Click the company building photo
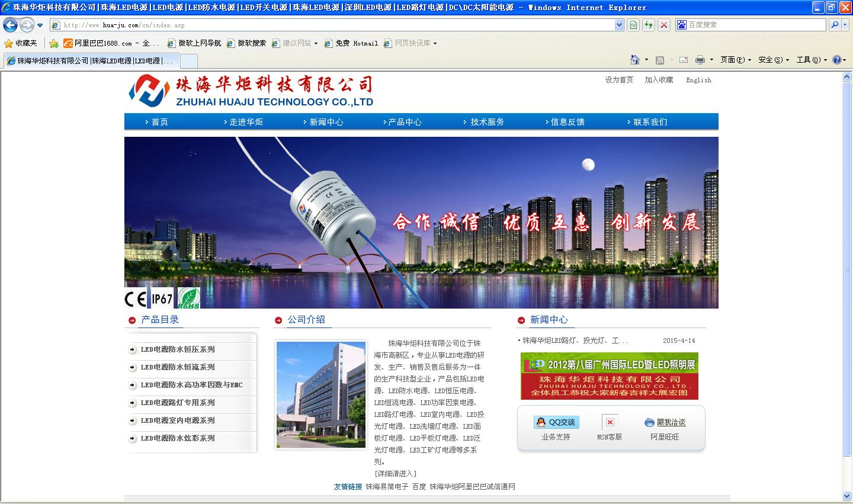This screenshot has height=504, width=853. click(321, 394)
